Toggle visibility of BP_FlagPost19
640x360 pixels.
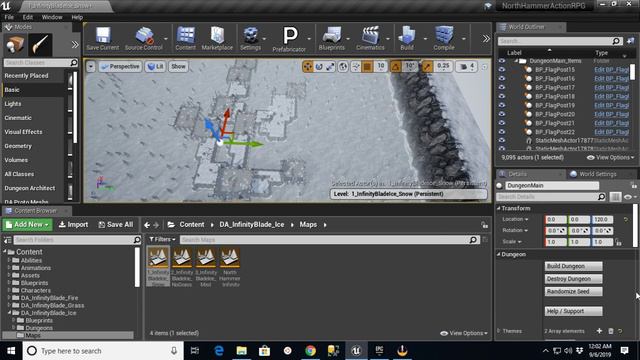click(502, 105)
